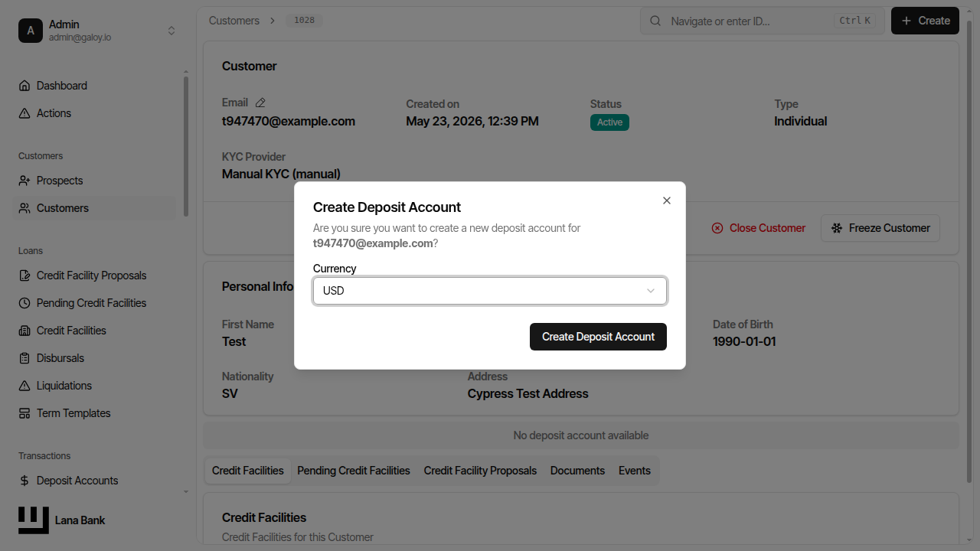980x551 pixels.
Task: Click the Term Templates layout icon
Action: click(x=24, y=413)
